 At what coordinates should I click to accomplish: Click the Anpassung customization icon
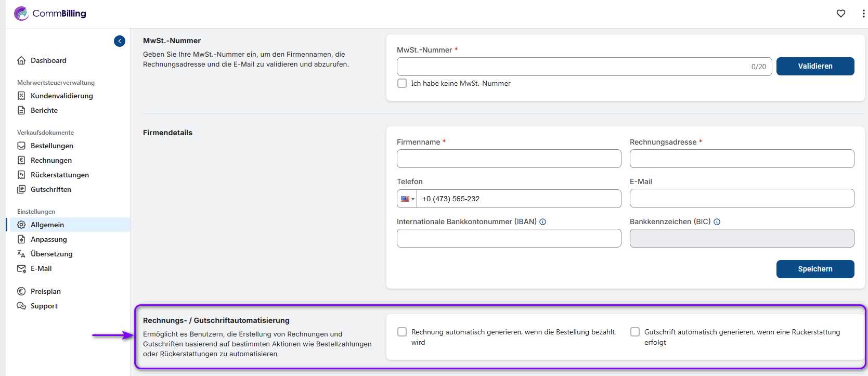[x=21, y=239]
